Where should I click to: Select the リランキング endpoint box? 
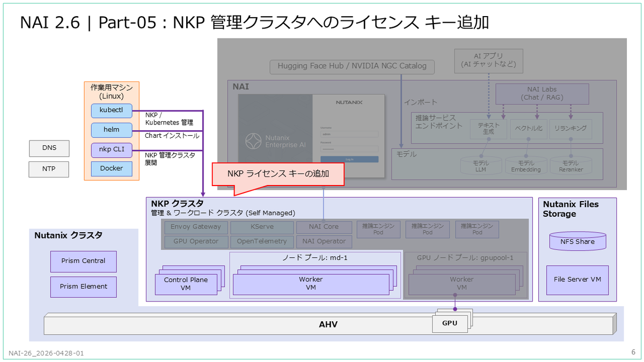[x=570, y=129]
